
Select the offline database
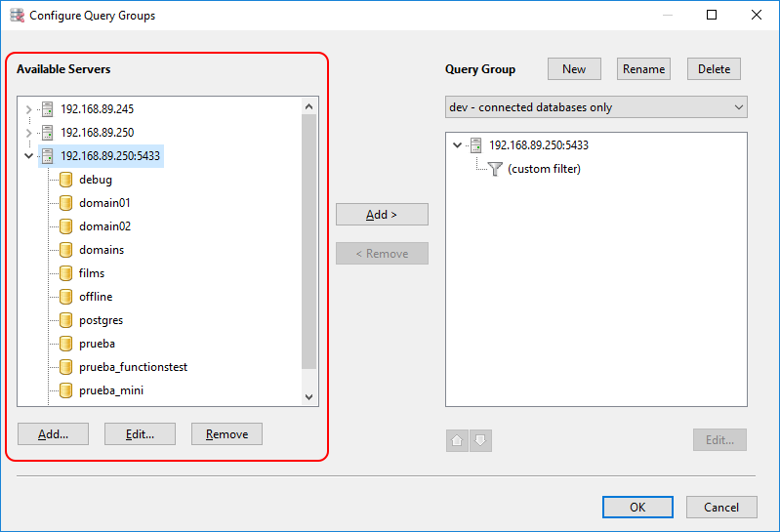(x=96, y=297)
